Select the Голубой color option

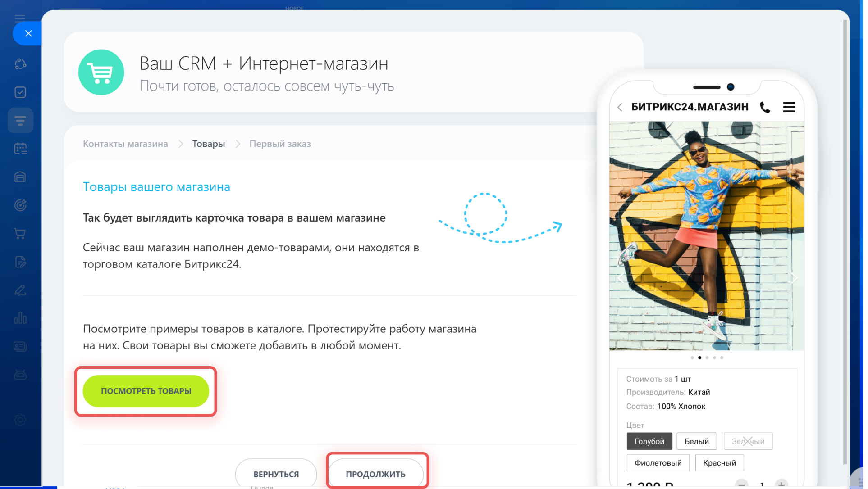point(649,441)
